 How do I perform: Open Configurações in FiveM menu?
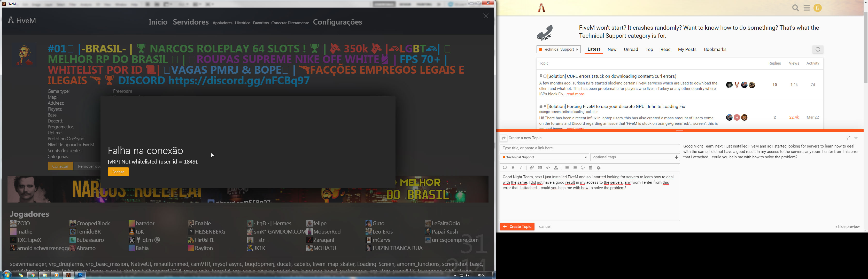coord(337,22)
